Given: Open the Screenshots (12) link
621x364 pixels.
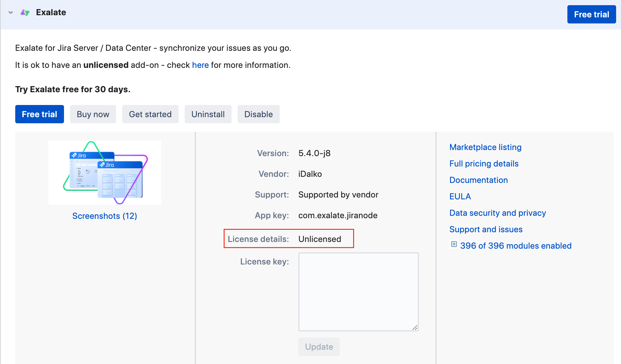Looking at the screenshot, I should [105, 216].
